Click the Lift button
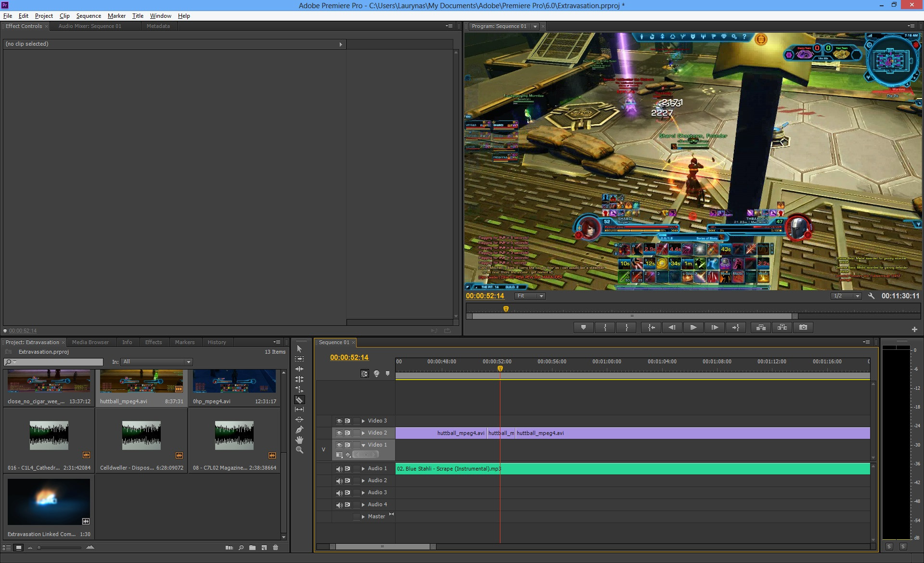Screen dimensions: 924x563 coord(761,328)
